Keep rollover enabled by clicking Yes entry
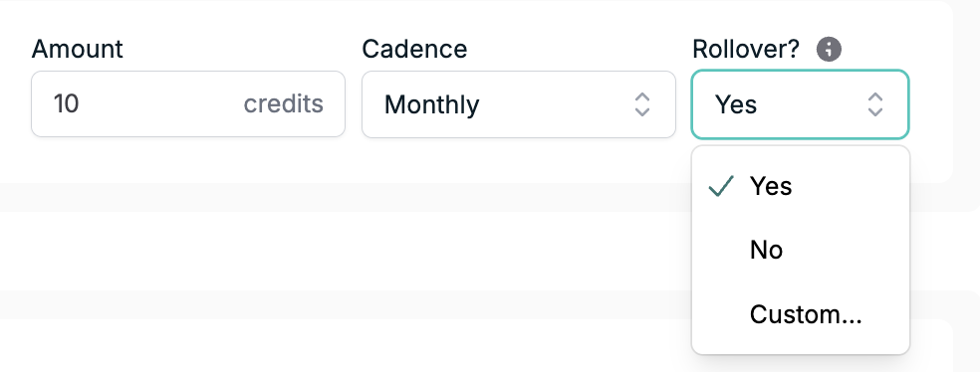 [801, 186]
